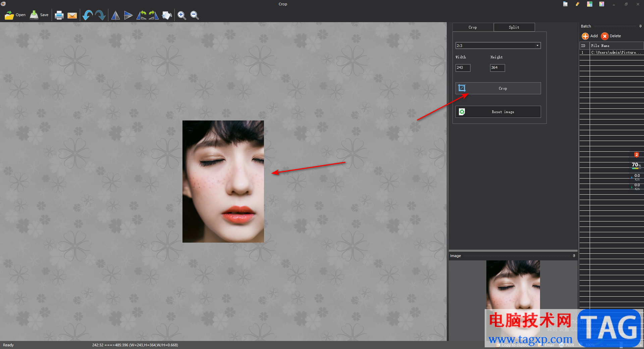This screenshot has width=644, height=349.
Task: Switch to the Crop tab
Action: [473, 27]
